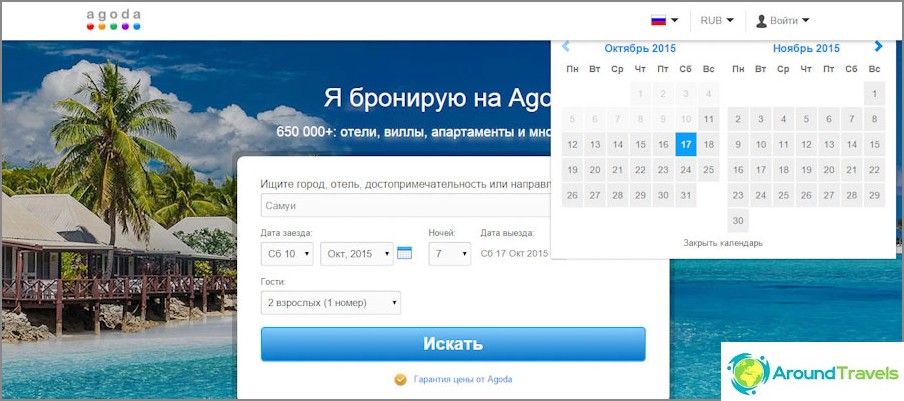This screenshot has width=904, height=401.
Task: Select November 20 in the calendar
Action: point(828,170)
